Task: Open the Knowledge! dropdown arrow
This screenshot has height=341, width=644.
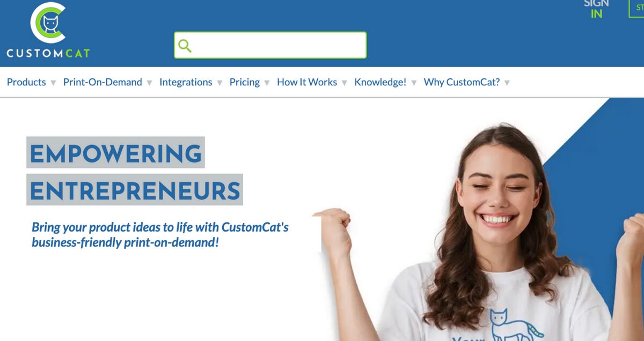Action: point(414,83)
